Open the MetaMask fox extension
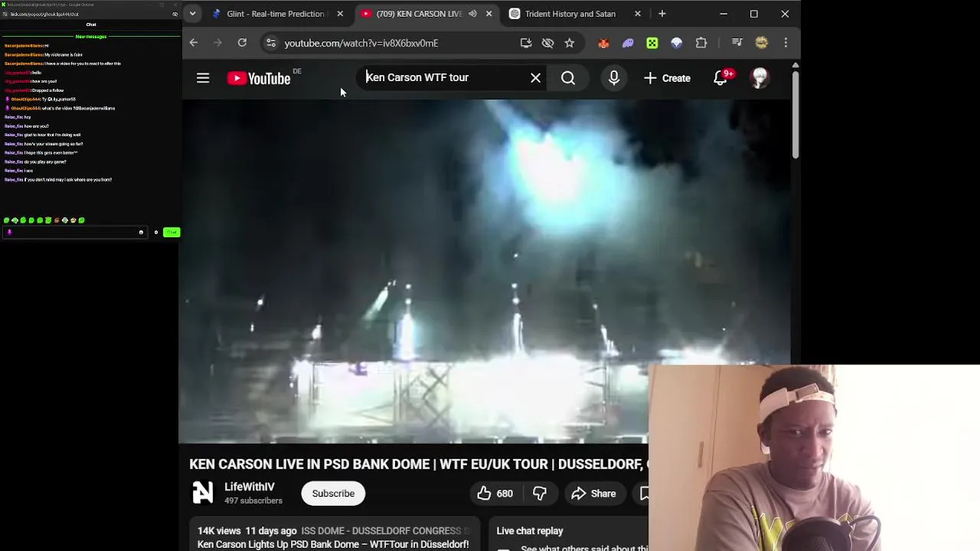980x551 pixels. (603, 43)
